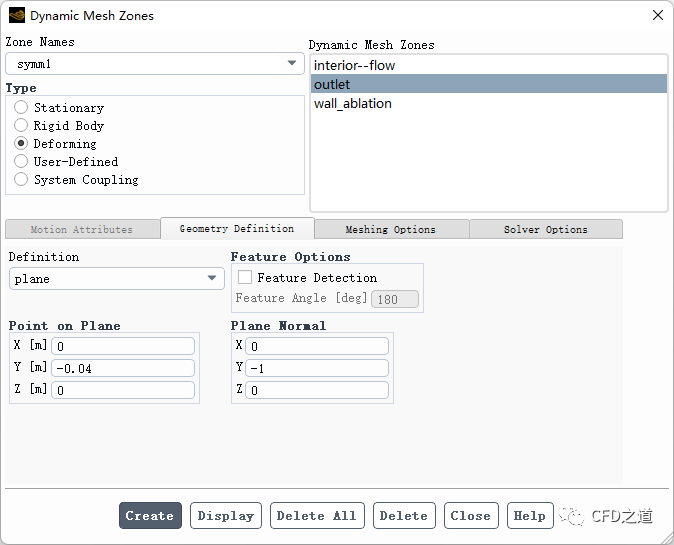
Task: Open the Solver Options tab
Action: click(545, 229)
